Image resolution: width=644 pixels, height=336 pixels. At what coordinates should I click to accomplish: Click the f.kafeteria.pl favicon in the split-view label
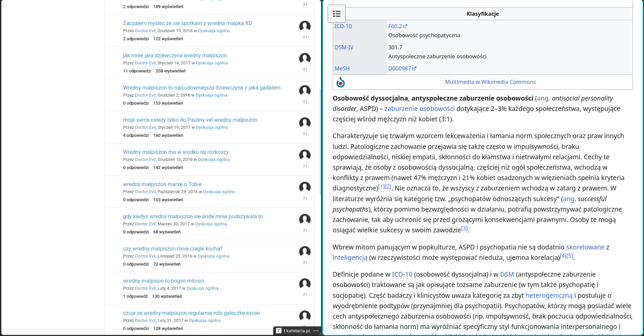point(279,331)
